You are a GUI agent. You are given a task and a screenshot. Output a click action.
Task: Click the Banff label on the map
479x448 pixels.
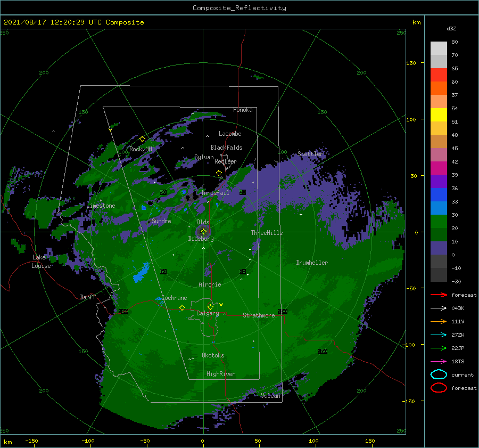(x=88, y=297)
